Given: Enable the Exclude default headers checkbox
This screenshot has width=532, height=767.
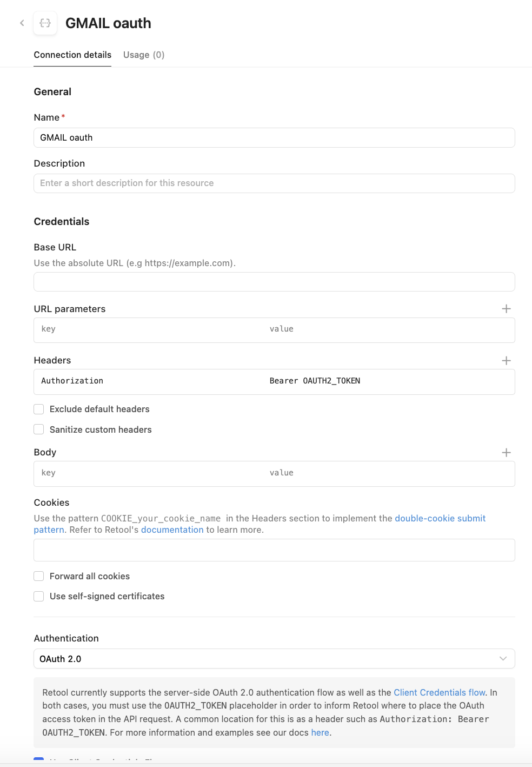Looking at the screenshot, I should coord(38,409).
